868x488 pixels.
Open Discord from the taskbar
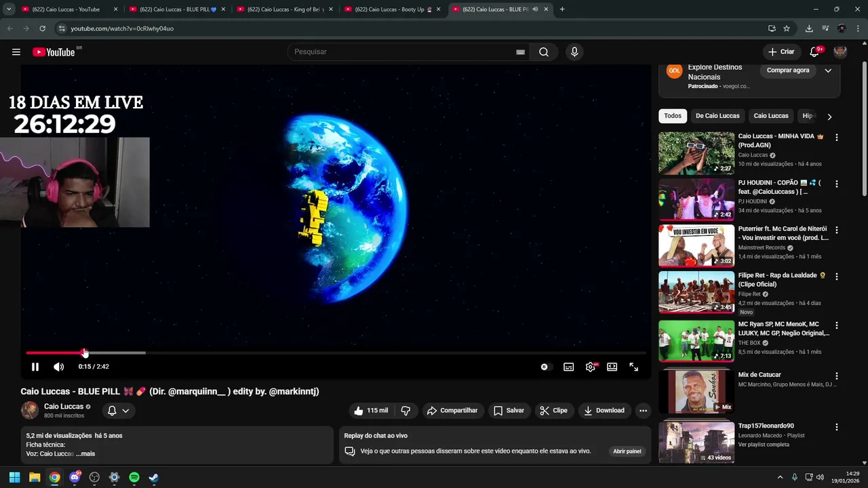(x=75, y=477)
